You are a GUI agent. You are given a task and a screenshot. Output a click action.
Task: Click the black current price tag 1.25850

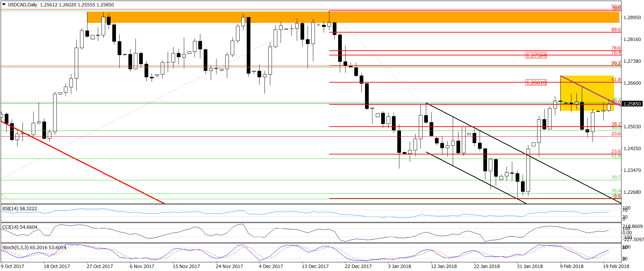[633, 104]
